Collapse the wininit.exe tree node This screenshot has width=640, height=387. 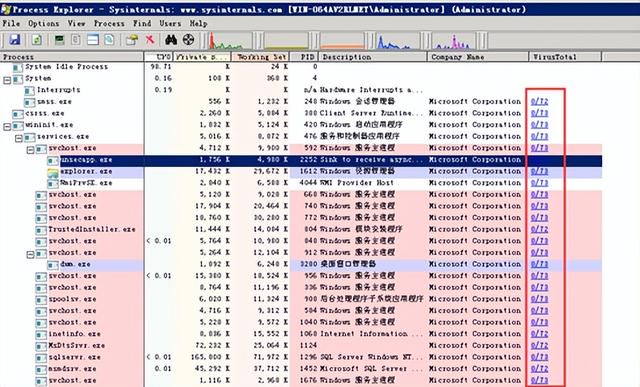7,127
